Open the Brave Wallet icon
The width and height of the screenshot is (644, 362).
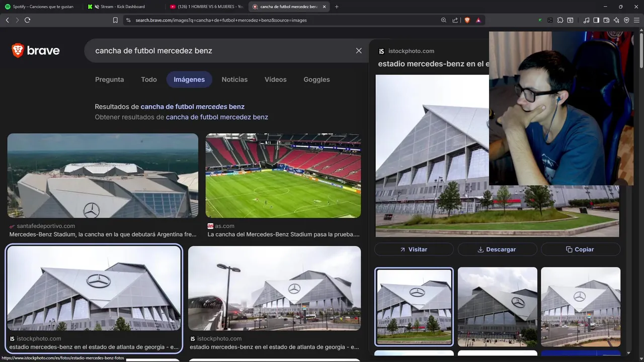coord(606,20)
